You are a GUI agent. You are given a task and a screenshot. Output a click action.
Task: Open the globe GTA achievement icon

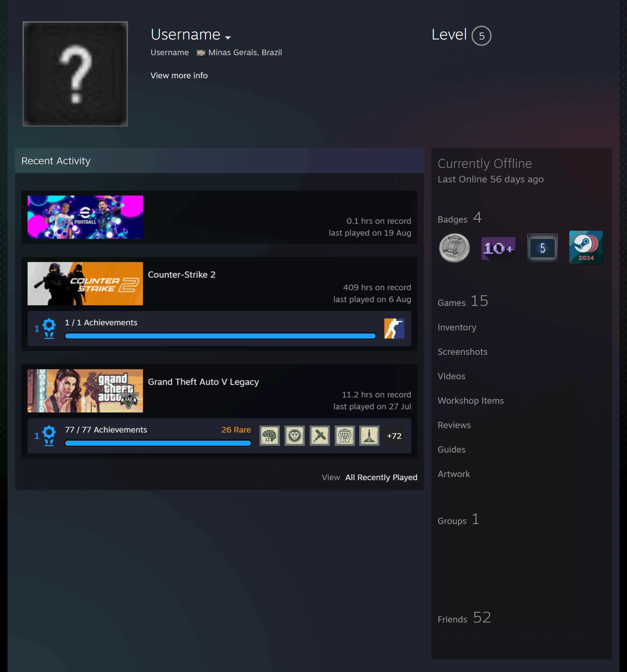[344, 436]
